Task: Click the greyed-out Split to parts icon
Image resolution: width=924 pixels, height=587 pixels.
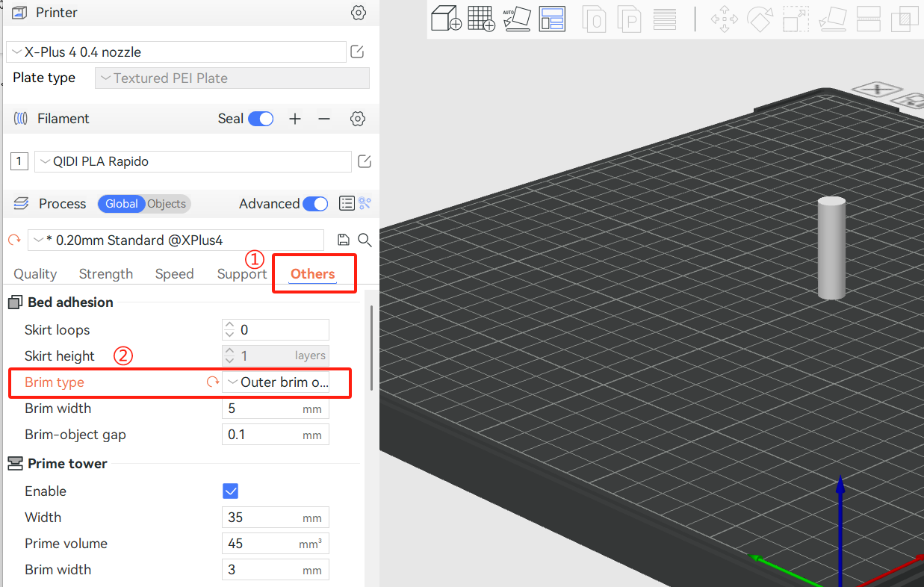Action: (x=630, y=19)
